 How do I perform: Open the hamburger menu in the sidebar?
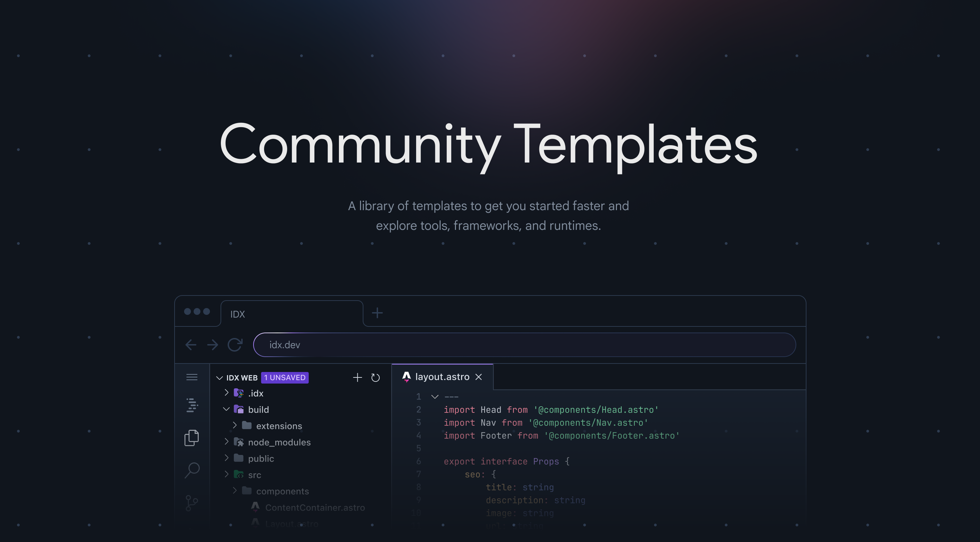pyautogui.click(x=192, y=377)
